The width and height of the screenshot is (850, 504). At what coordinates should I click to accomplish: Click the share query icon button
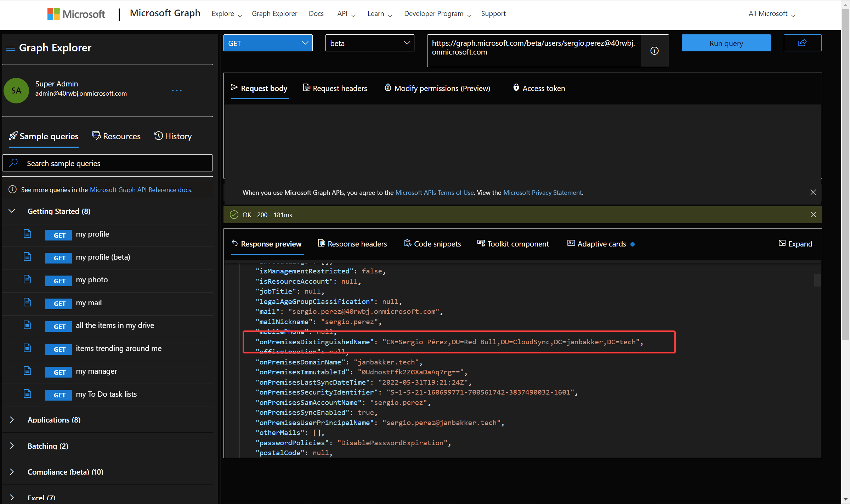point(802,43)
